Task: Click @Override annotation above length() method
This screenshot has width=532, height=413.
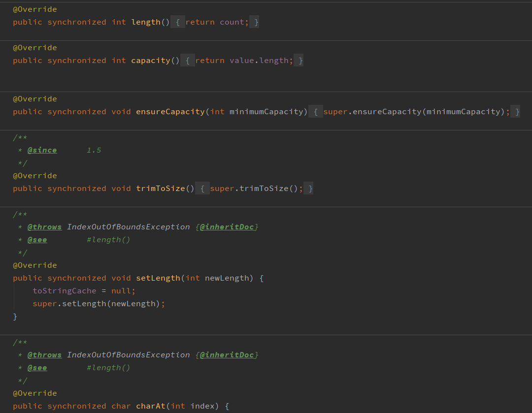Action: point(34,9)
